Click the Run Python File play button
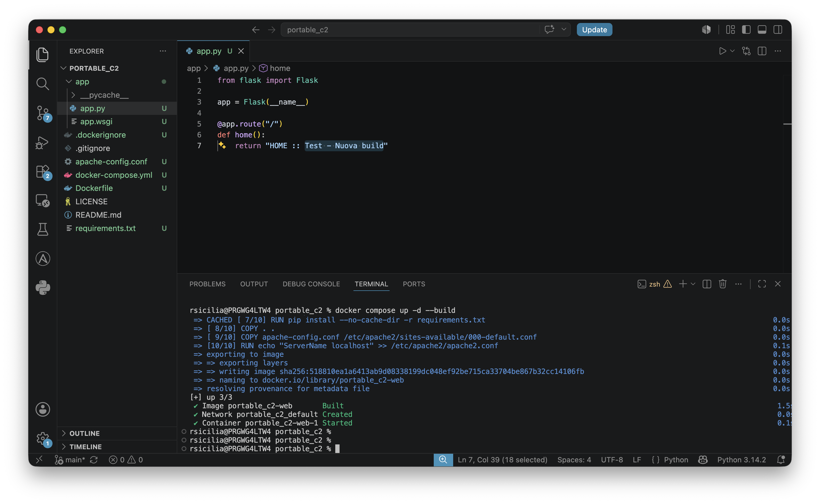 722,51
